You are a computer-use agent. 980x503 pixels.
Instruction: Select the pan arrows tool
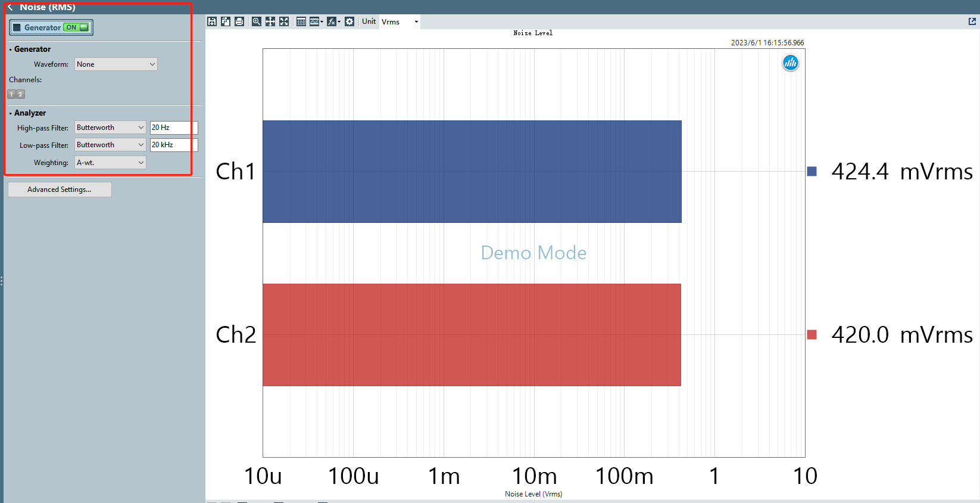tap(270, 21)
